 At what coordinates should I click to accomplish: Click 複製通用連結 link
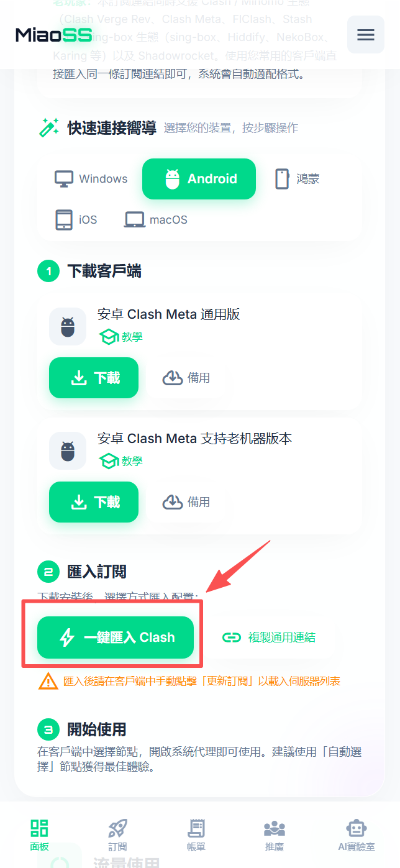269,637
